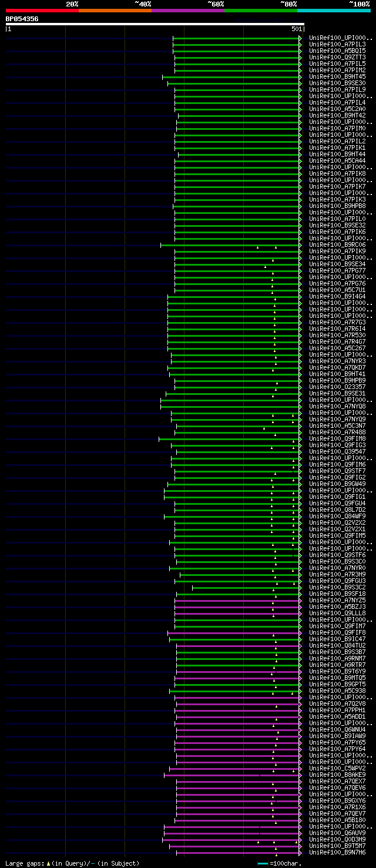
Task: Select the UniRef100_A7PIK1 entry
Action: point(337,148)
